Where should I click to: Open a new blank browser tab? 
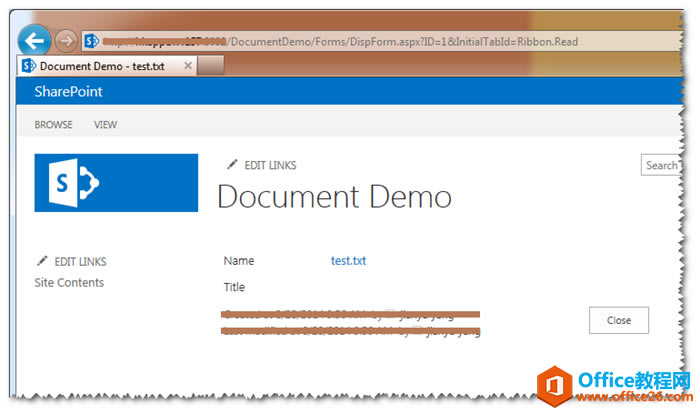click(x=211, y=66)
